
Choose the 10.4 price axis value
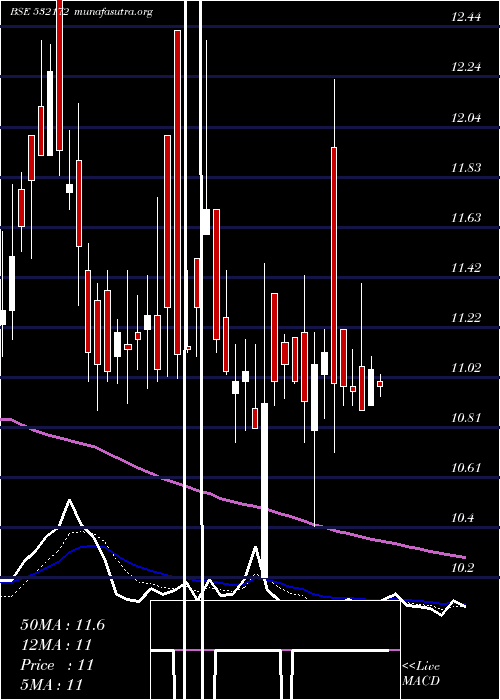pos(463,518)
